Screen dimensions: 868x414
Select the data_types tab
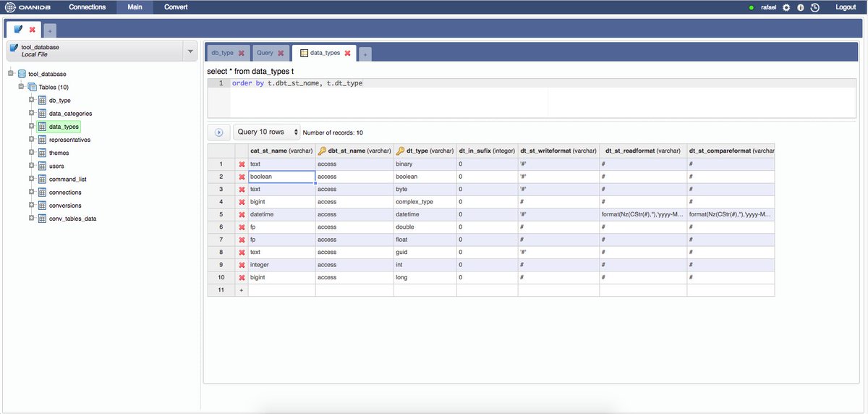pos(325,53)
